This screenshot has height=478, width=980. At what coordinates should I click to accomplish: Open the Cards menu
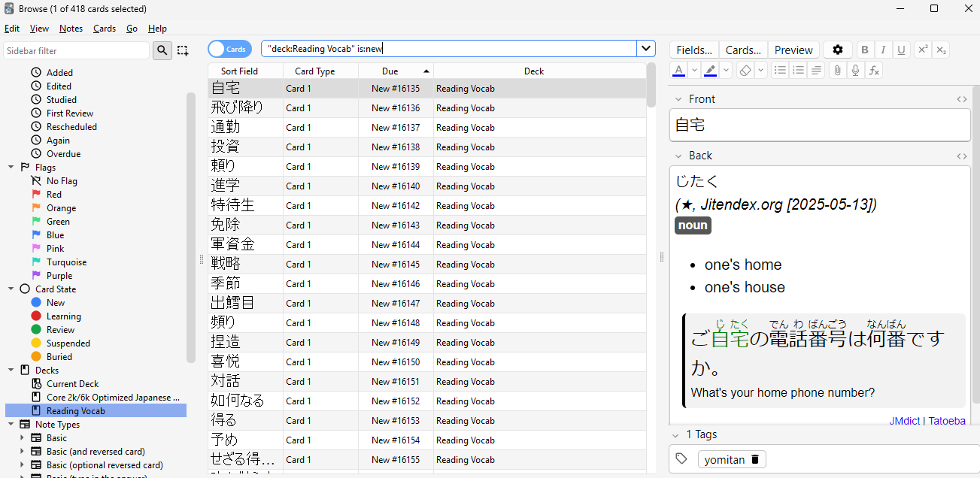point(105,29)
